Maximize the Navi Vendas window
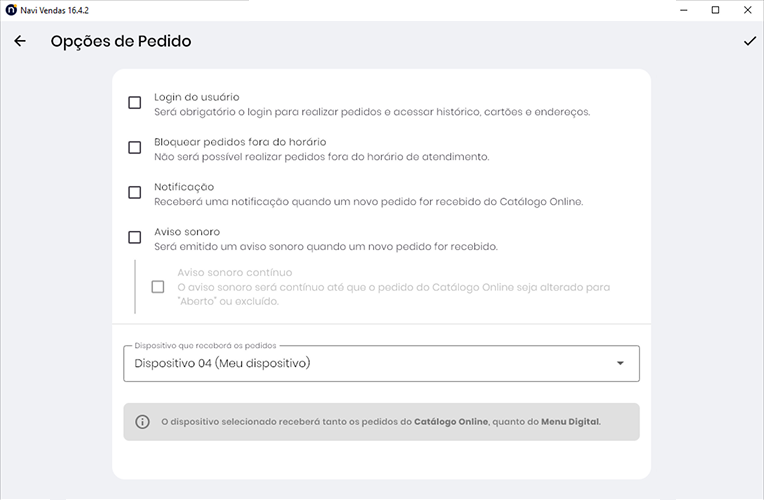 point(715,10)
